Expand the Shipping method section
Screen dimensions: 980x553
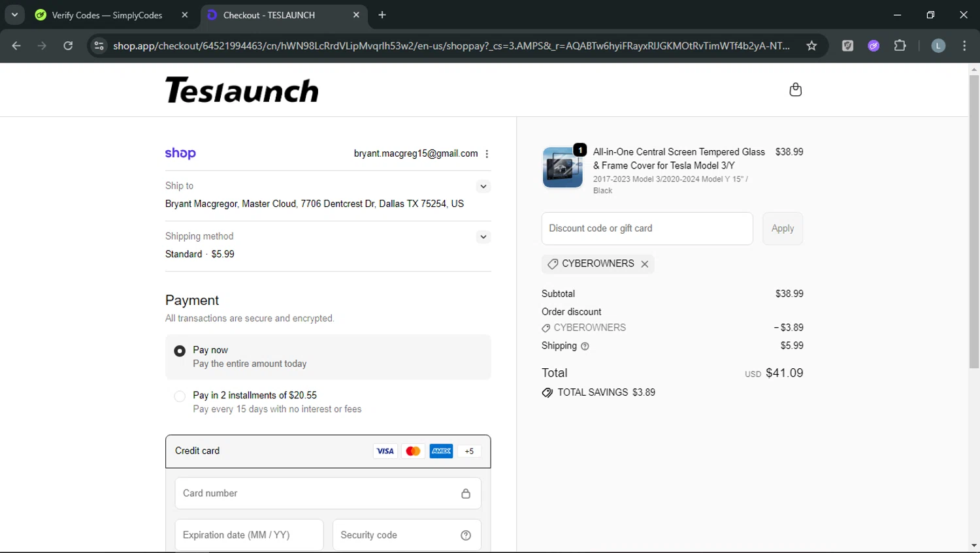click(x=483, y=237)
